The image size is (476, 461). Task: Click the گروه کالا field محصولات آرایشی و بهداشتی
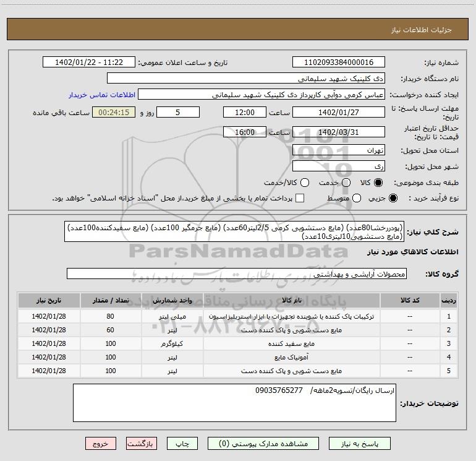tap(237, 274)
